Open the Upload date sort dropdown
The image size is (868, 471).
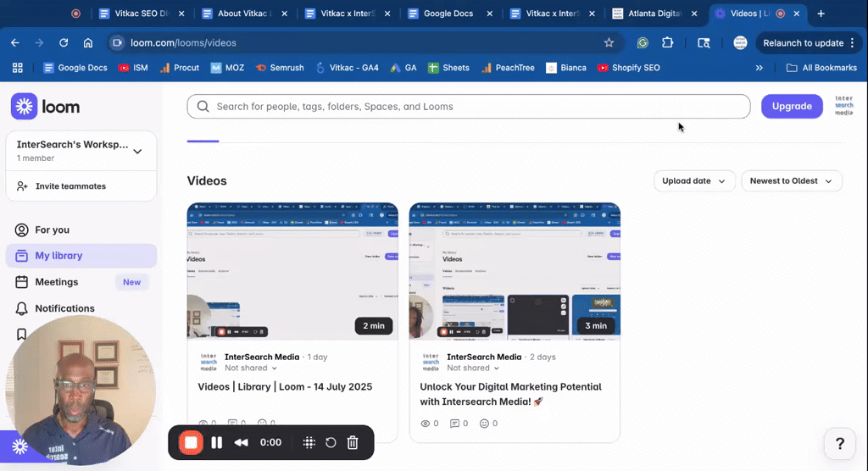point(694,181)
